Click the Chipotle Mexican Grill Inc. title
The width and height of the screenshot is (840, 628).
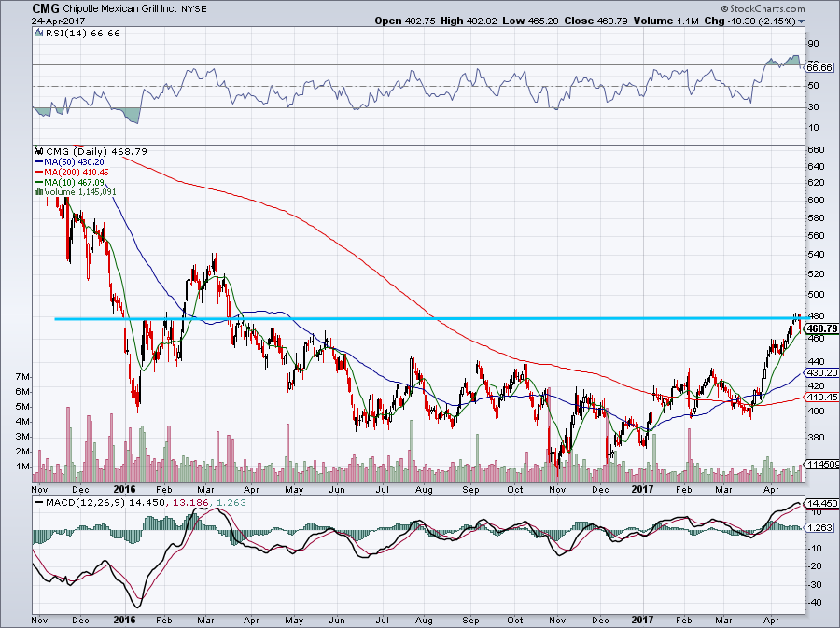(119, 9)
